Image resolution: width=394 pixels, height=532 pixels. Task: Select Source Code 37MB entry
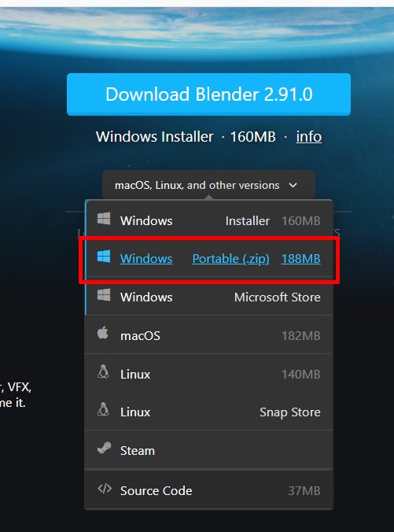click(x=208, y=490)
